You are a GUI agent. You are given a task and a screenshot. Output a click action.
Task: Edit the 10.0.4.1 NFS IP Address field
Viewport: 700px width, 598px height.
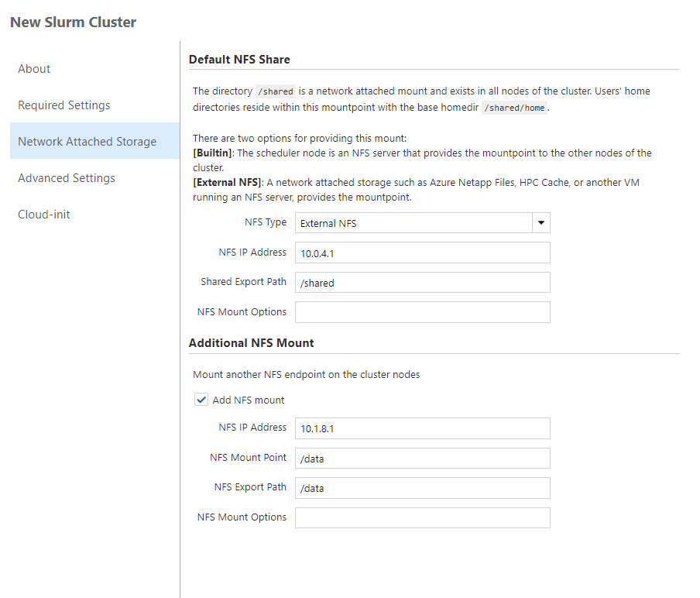pos(422,253)
